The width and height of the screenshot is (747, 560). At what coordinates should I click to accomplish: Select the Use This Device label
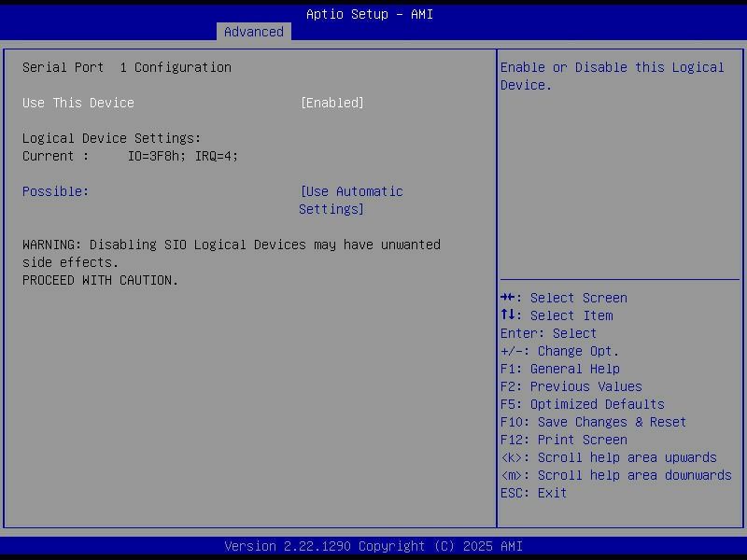tap(78, 103)
